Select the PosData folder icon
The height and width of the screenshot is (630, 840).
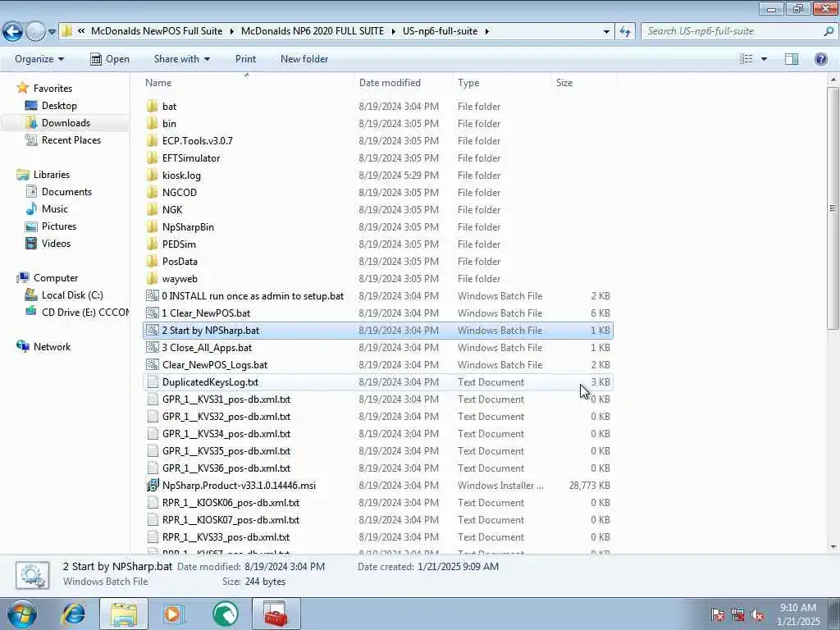click(x=152, y=262)
